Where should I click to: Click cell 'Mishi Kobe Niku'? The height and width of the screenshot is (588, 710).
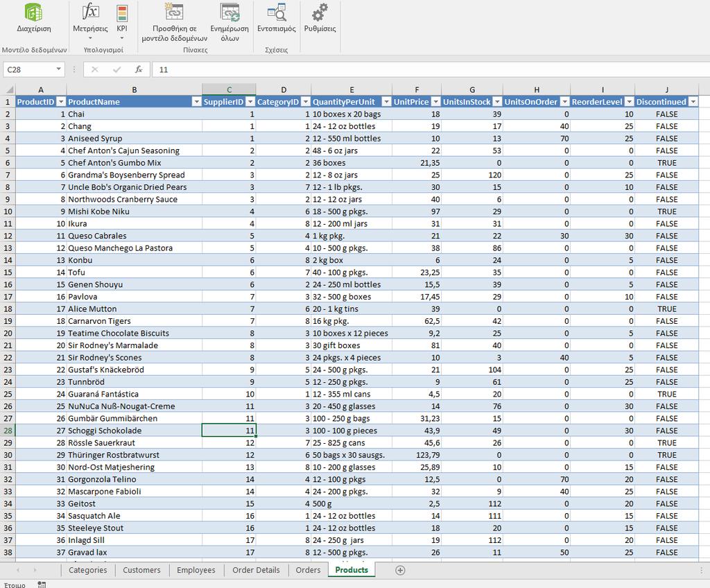134,211
